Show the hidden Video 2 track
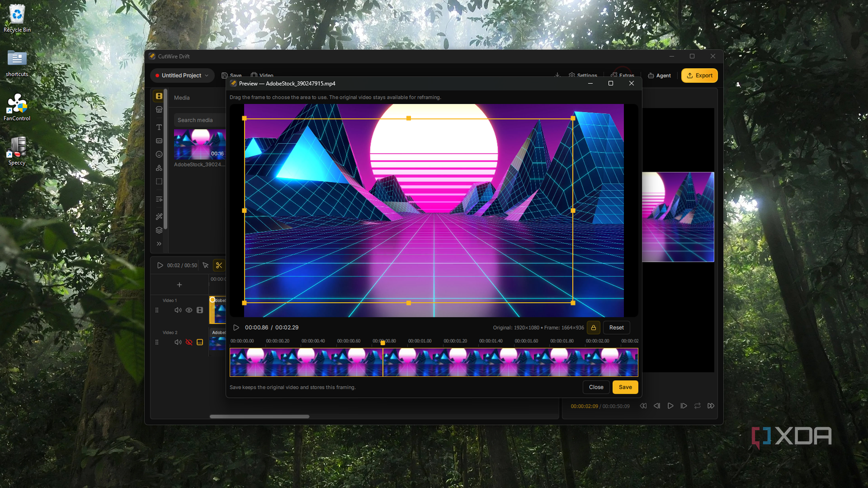Image resolution: width=868 pixels, height=488 pixels. click(x=189, y=342)
